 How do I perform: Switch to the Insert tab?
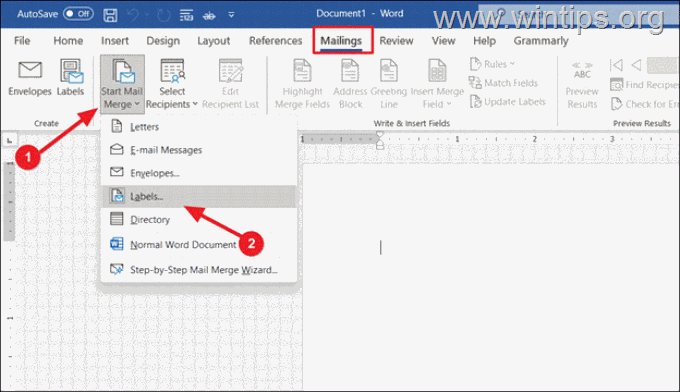114,41
